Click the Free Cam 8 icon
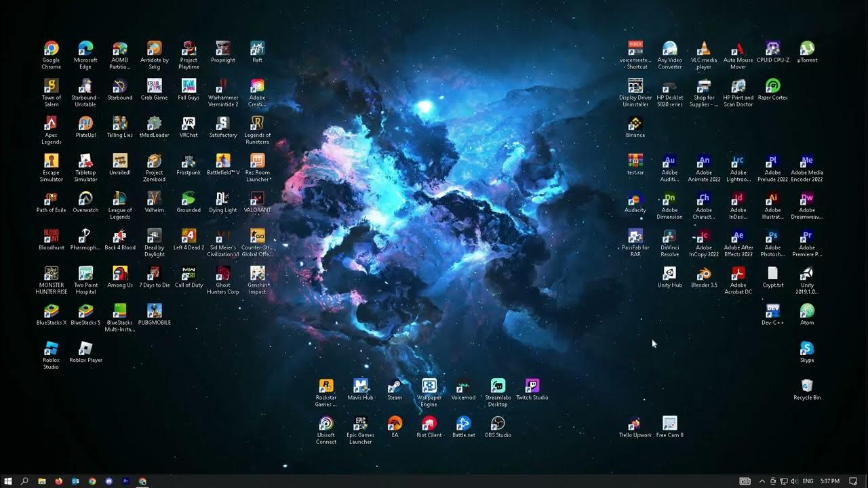 [669, 426]
